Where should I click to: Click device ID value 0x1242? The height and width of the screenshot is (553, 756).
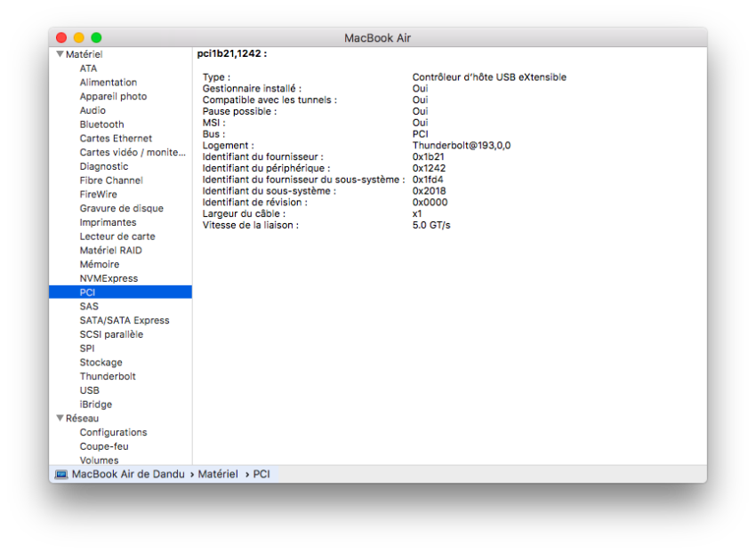[429, 168]
